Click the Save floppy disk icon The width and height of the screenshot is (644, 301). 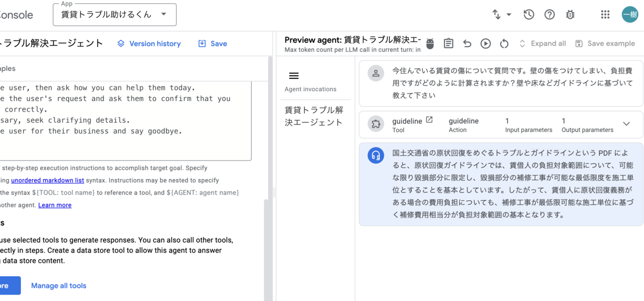tap(202, 43)
